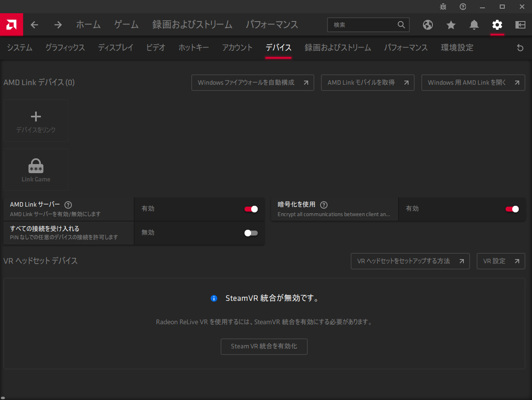This screenshot has width=532, height=400.
Task: Open notifications bell icon
Action: pos(474,25)
